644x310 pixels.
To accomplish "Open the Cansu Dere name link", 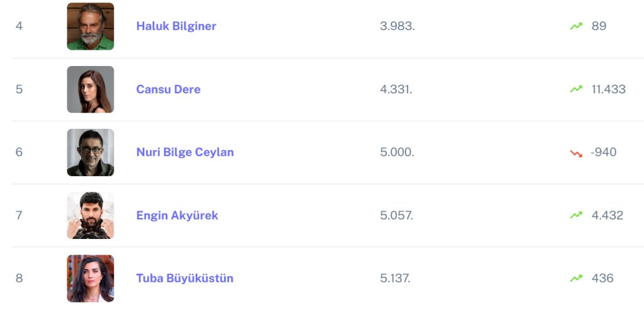I will [169, 89].
